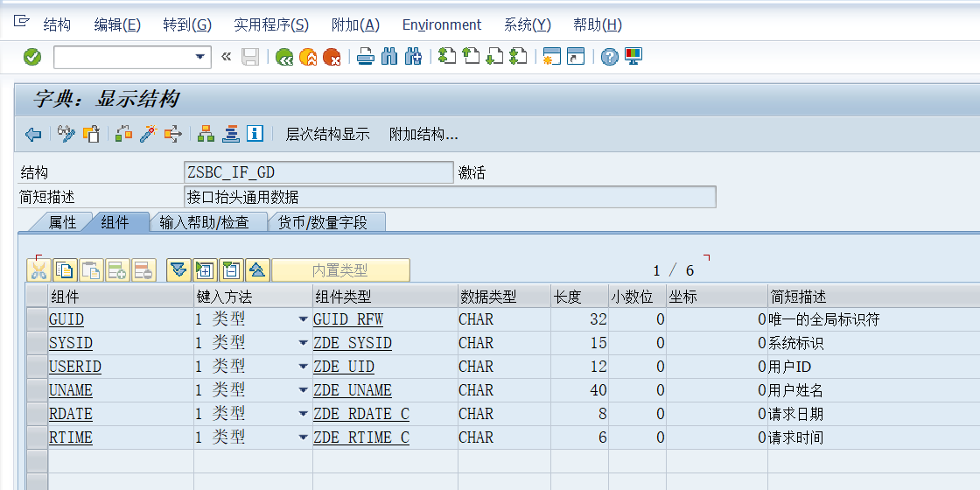Select the GUID row using its row selector

pyautogui.click(x=38, y=319)
